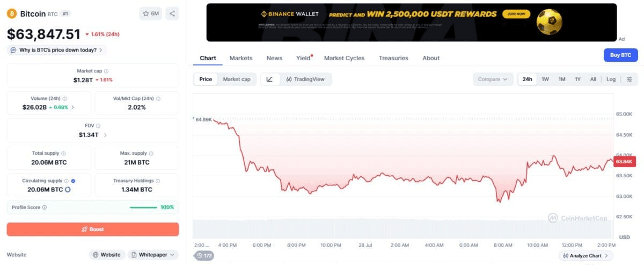Select the 1W time range
The image size is (644, 265).
545,79
